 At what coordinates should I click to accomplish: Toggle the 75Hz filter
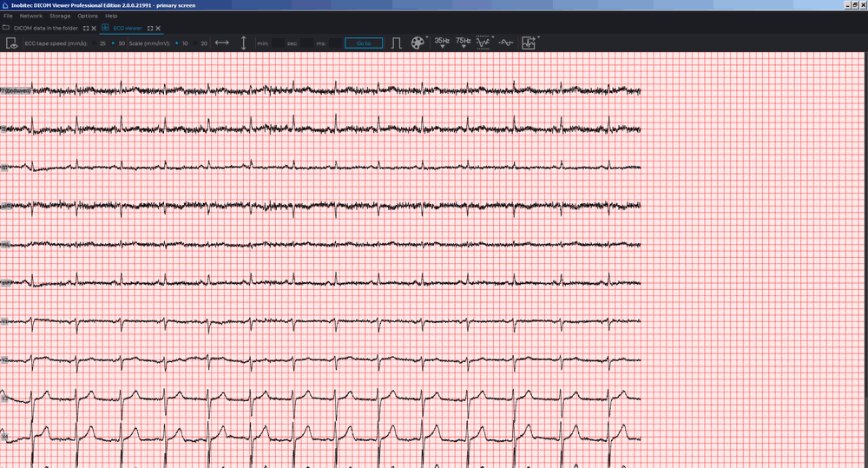[463, 43]
